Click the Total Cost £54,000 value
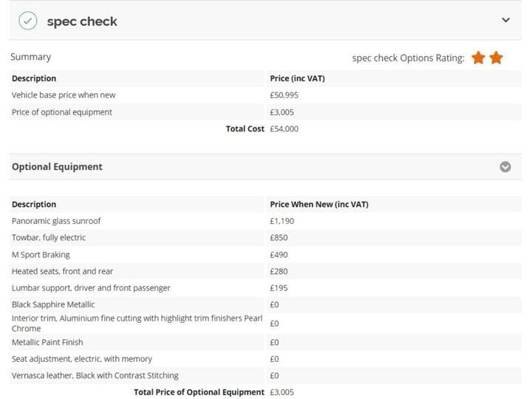This screenshot has width=532, height=399. pos(284,129)
